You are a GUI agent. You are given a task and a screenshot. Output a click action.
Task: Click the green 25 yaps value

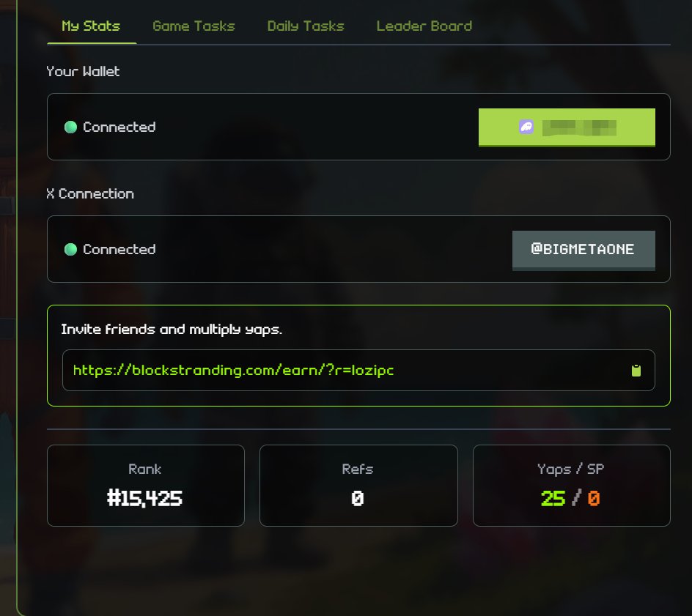pos(553,499)
